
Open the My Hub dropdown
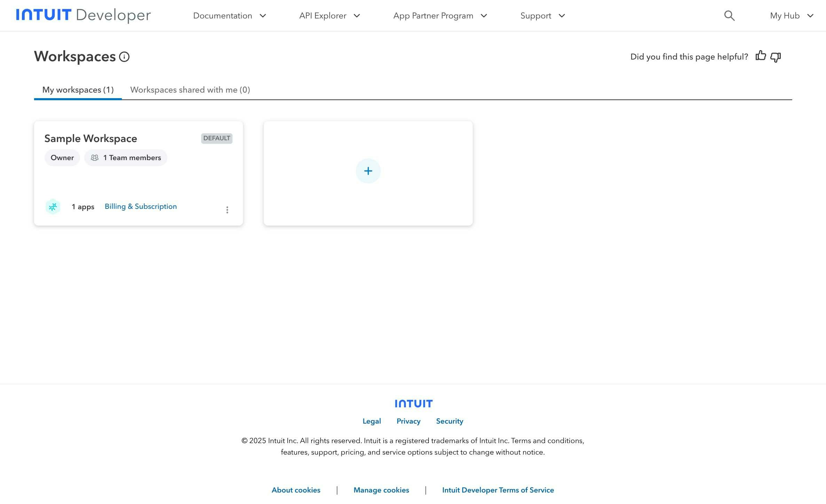click(792, 16)
